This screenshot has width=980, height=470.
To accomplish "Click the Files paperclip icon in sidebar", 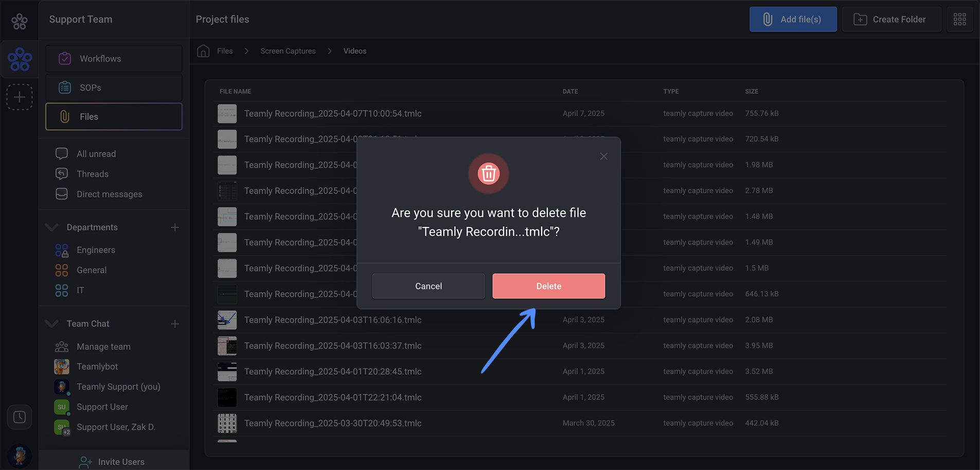I will (x=65, y=117).
